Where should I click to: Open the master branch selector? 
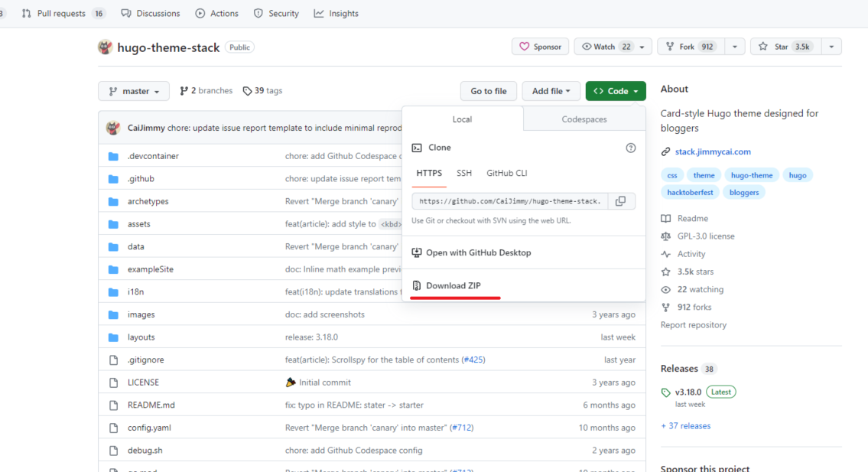click(133, 91)
